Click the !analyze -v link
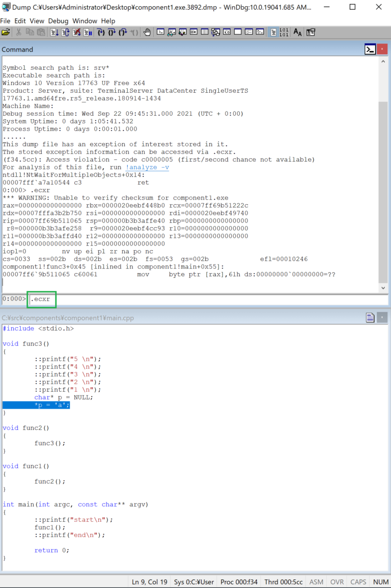391x588 pixels. tap(147, 167)
